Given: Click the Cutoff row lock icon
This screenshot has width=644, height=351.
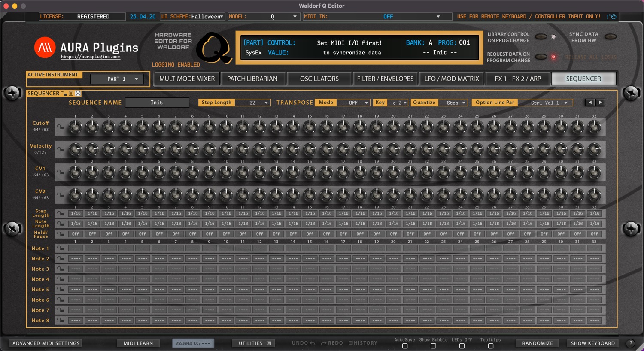Looking at the screenshot, I should coord(61,127).
